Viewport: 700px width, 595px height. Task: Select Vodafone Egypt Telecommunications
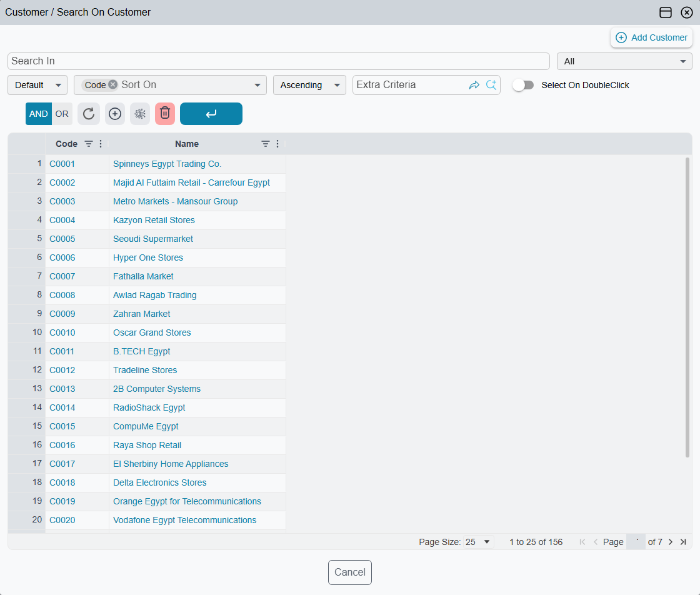[185, 520]
